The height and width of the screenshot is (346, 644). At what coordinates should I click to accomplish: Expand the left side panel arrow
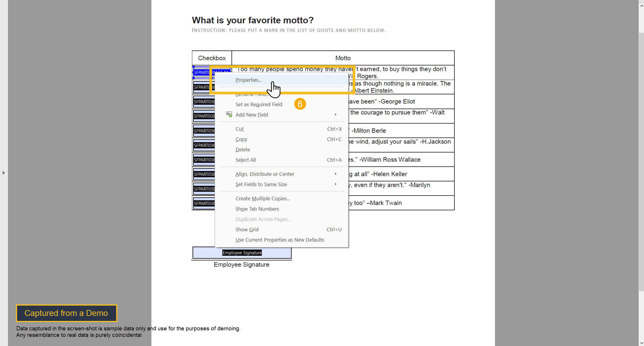[4, 173]
